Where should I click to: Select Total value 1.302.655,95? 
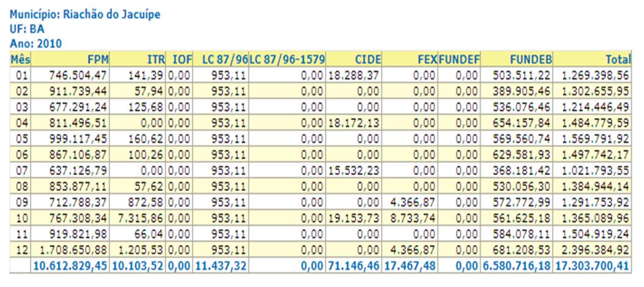pyautogui.click(x=595, y=91)
